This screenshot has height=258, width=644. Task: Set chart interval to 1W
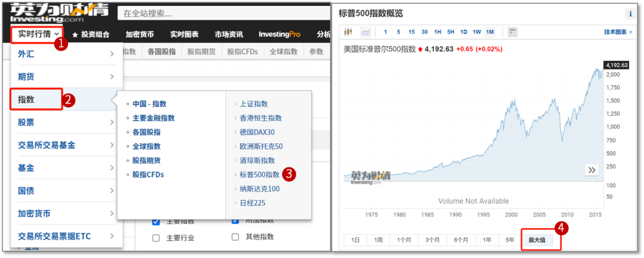[x=477, y=32]
